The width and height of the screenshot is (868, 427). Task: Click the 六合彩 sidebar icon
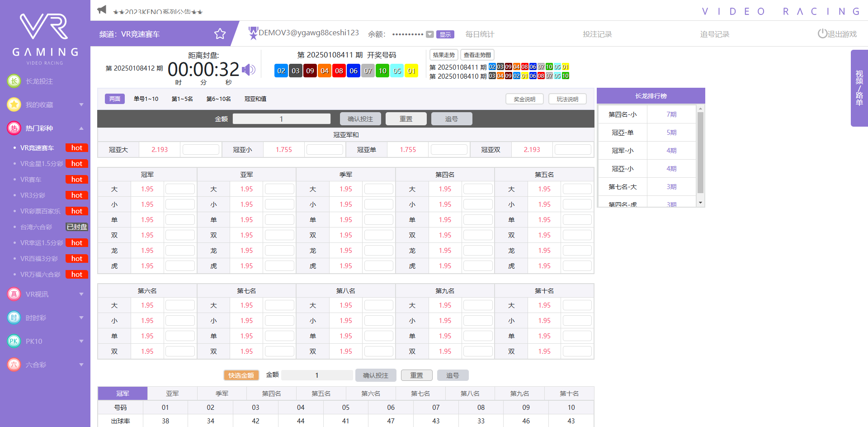14,365
